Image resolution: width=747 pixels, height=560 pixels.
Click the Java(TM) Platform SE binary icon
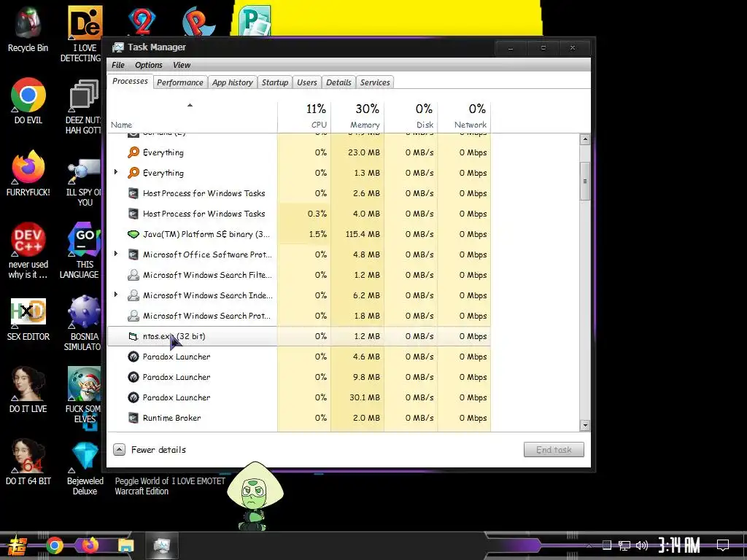[133, 234]
